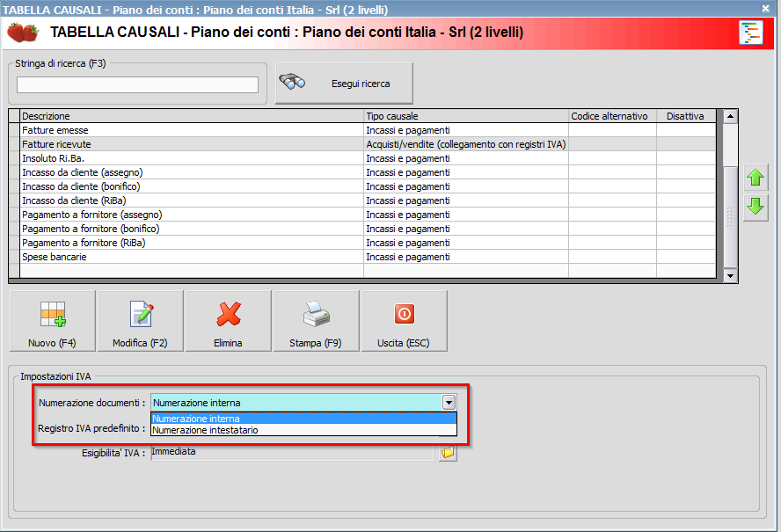Choose Numerazione intestatario option
The height and width of the screenshot is (532, 781).
[x=303, y=430]
